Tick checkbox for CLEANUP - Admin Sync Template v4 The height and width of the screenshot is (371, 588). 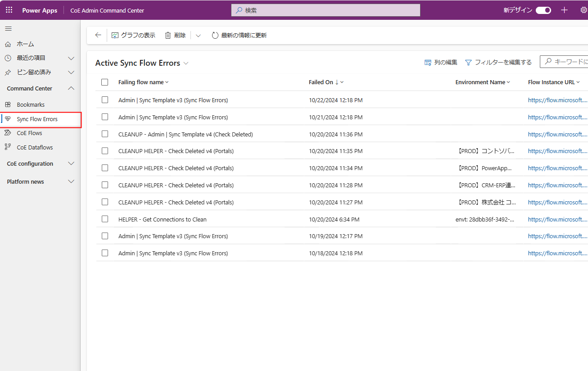105,134
